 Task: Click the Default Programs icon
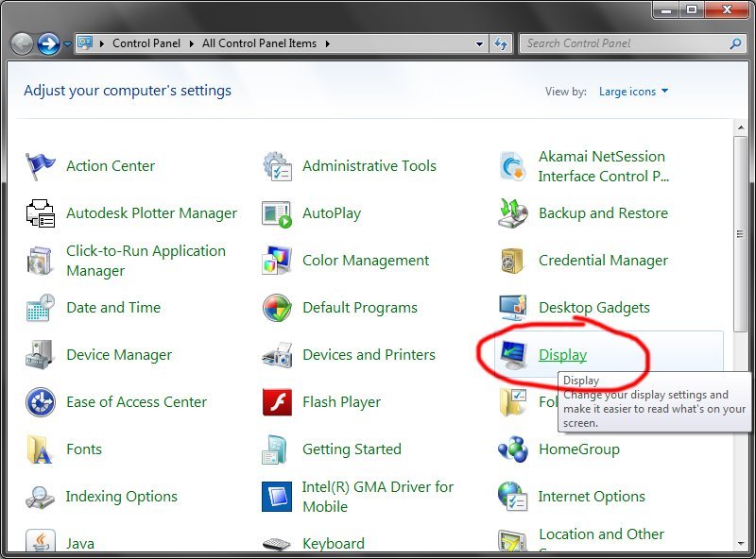pos(277,308)
